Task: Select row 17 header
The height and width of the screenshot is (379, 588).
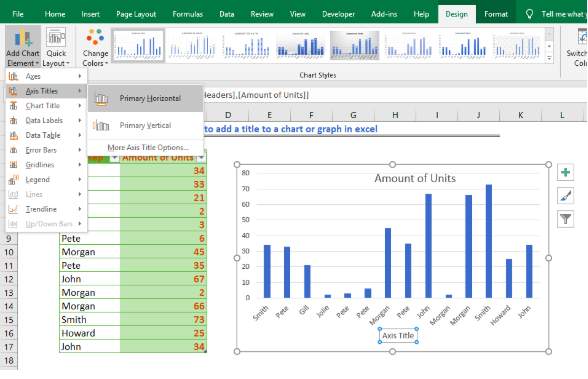Action: pyautogui.click(x=9, y=347)
